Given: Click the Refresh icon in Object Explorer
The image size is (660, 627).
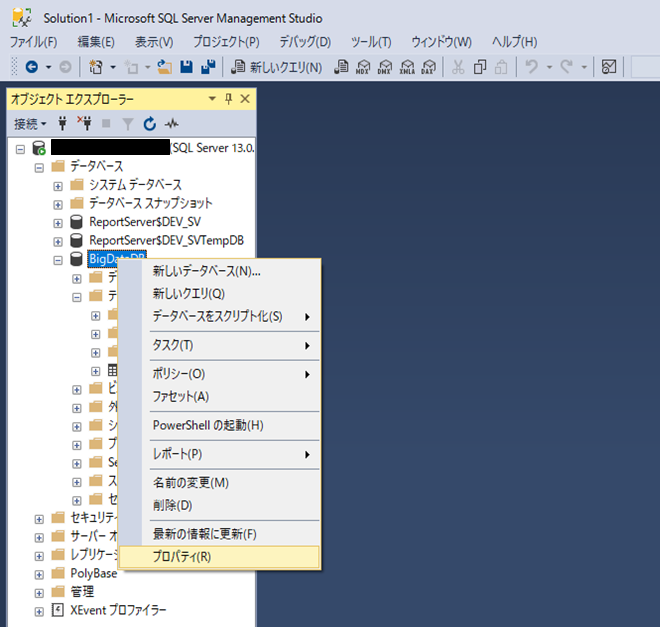Looking at the screenshot, I should click(x=150, y=124).
